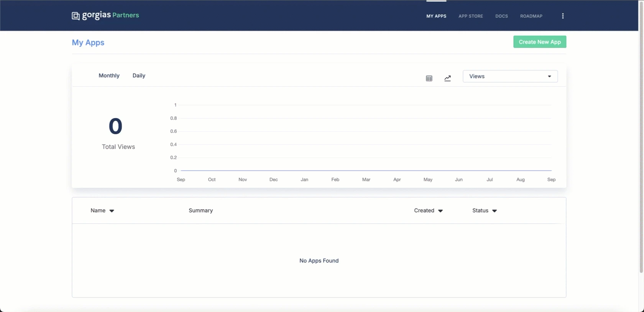Open the Docs nav item
Screen dimensions: 644x312
[501, 16]
